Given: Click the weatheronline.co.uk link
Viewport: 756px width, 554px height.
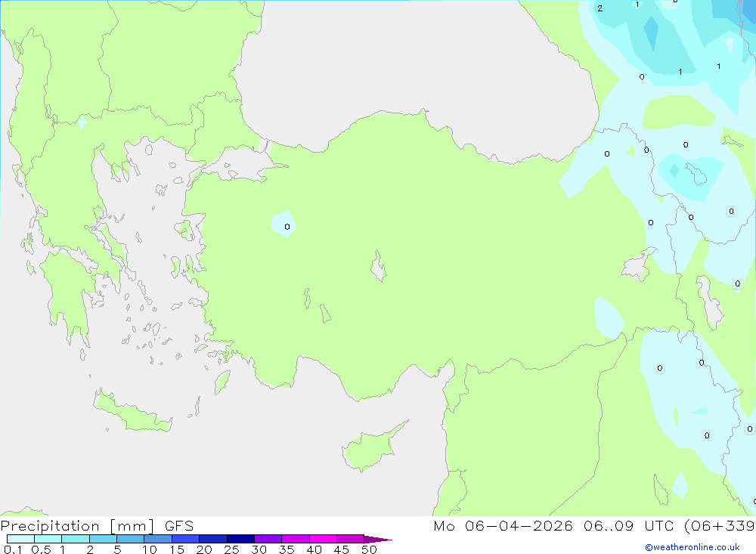Looking at the screenshot, I should (692, 547).
